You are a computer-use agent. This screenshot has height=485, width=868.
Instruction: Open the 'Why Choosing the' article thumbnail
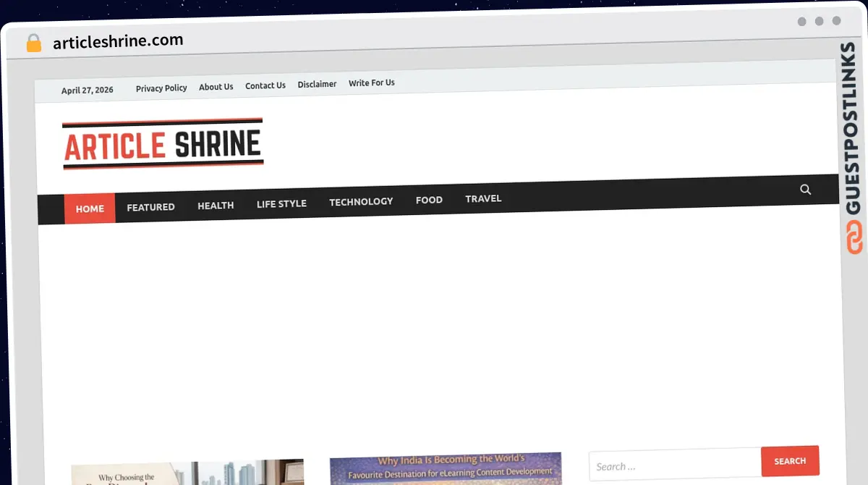coord(187,473)
